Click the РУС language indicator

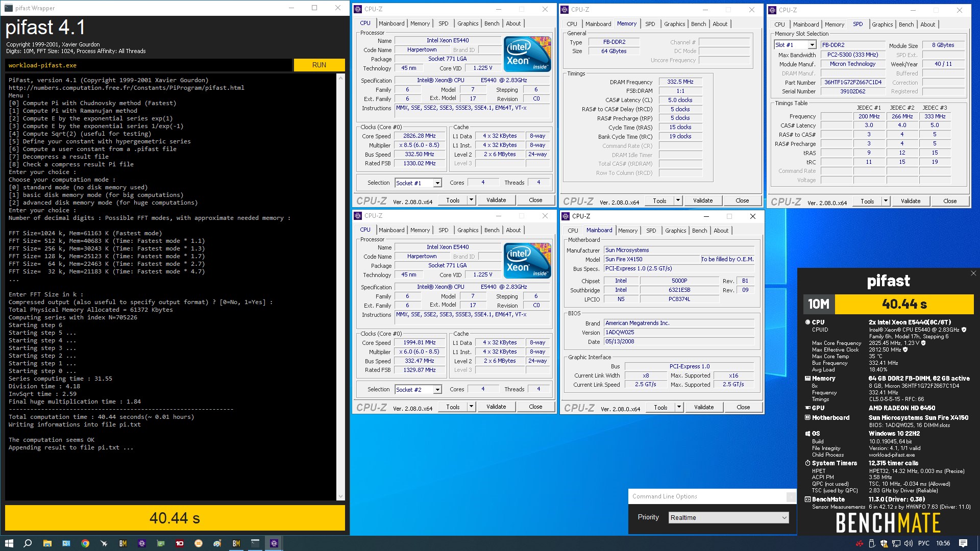[x=923, y=543]
